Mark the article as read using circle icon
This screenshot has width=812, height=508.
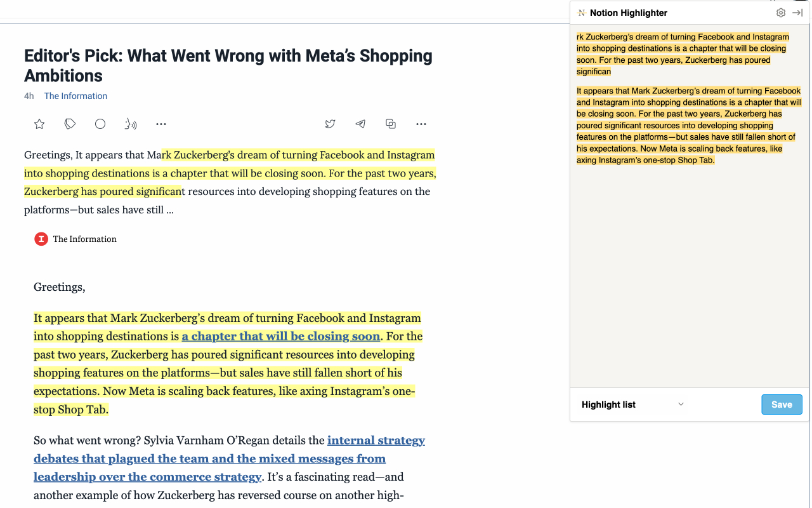click(x=100, y=124)
